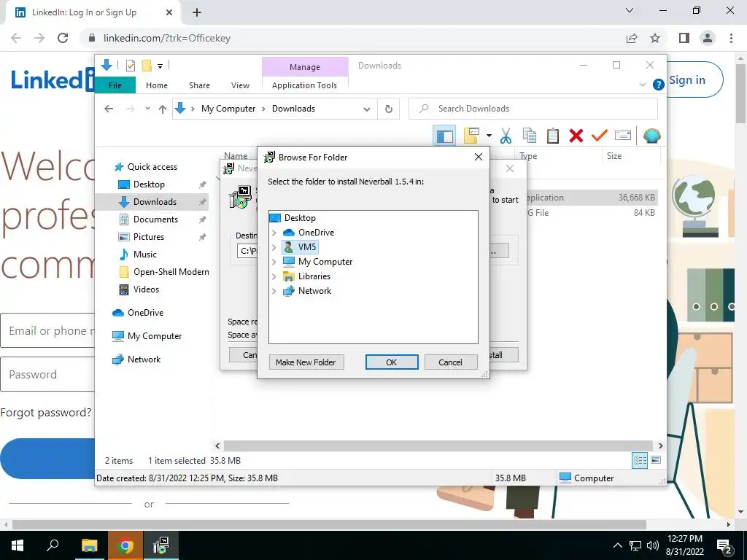
Task: Click Music in Explorer navigation pane
Action: click(145, 254)
